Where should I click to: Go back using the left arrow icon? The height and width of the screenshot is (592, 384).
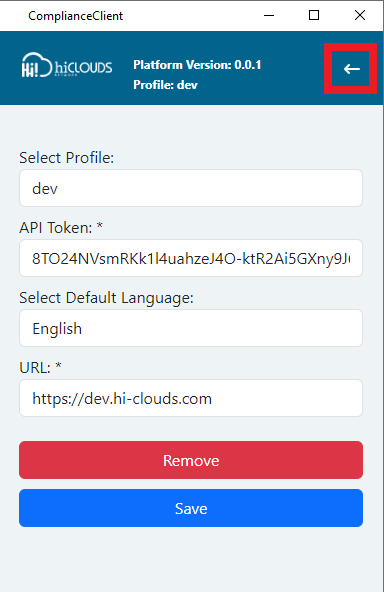[351, 69]
